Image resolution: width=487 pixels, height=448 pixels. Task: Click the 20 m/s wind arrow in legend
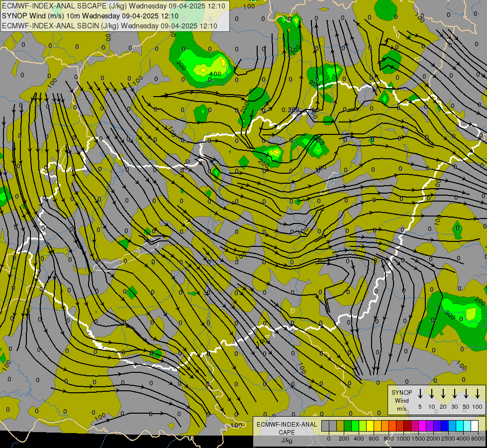point(443,393)
